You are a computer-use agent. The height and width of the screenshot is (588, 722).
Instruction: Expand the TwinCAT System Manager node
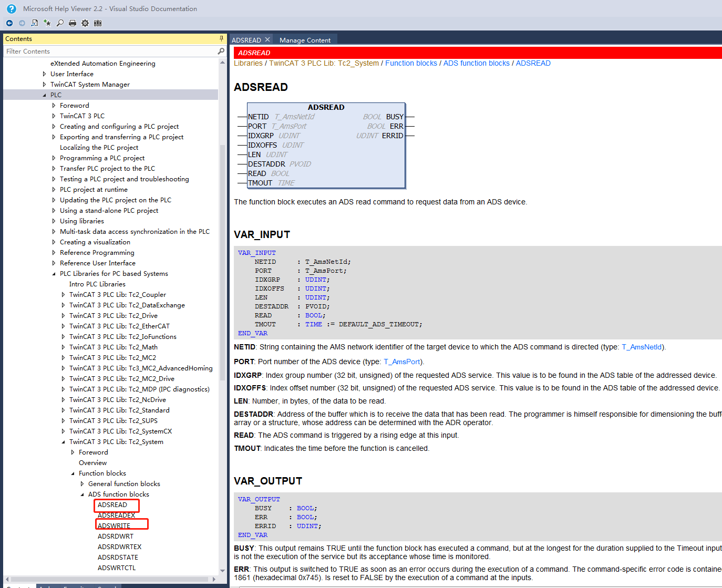click(x=44, y=85)
